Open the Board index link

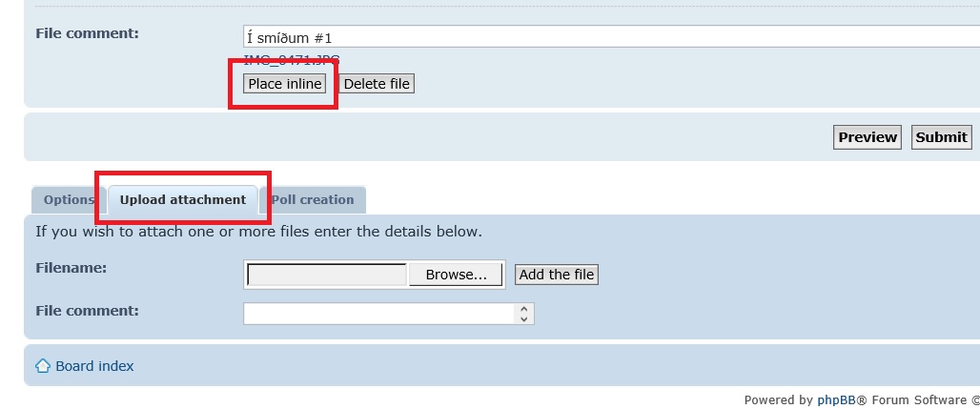(94, 366)
